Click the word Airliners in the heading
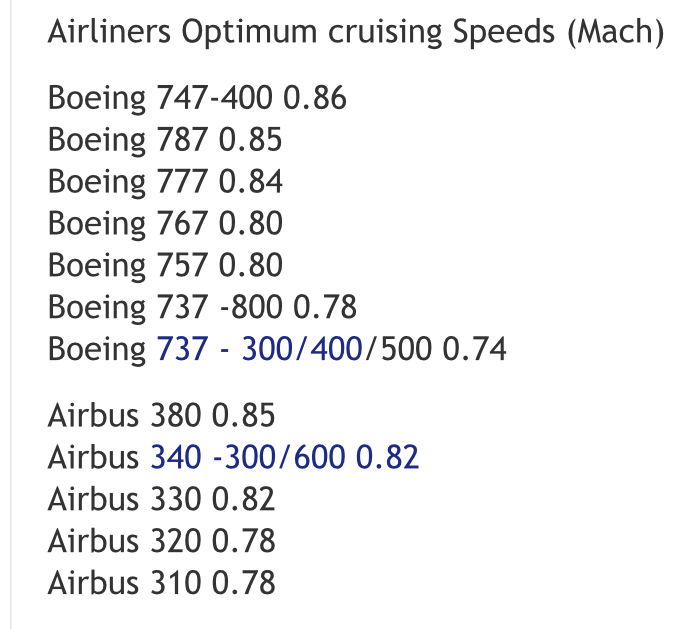 coord(109,31)
